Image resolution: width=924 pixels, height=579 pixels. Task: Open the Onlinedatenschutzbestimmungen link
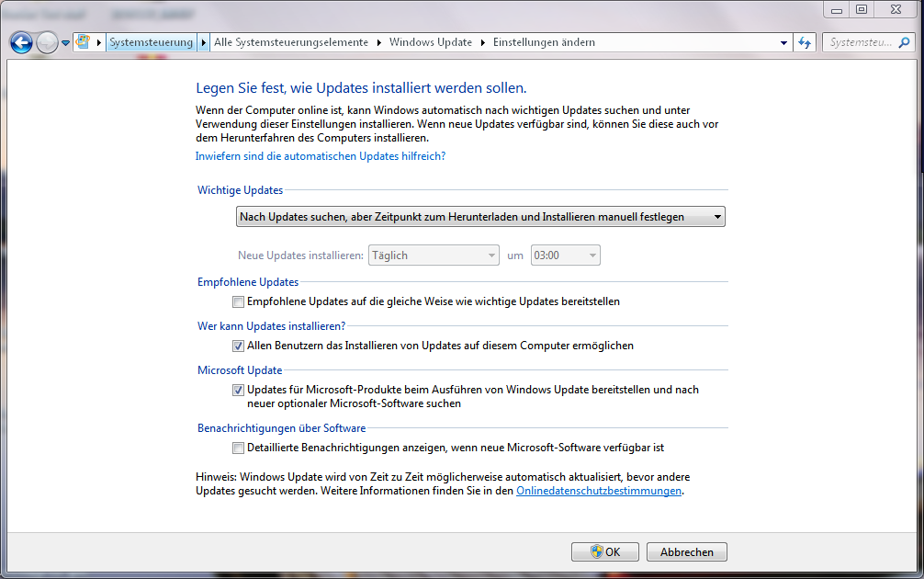click(x=599, y=491)
